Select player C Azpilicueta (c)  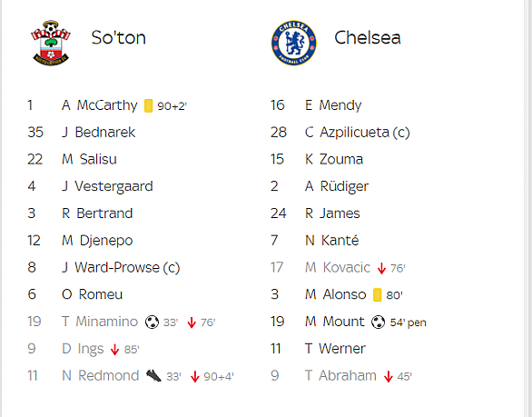(358, 133)
